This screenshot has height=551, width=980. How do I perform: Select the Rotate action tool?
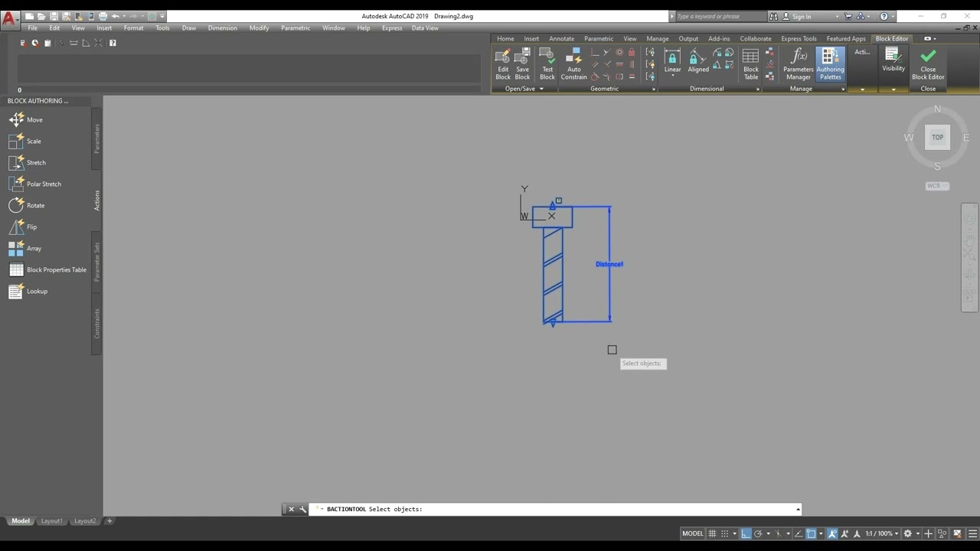pyautogui.click(x=28, y=205)
